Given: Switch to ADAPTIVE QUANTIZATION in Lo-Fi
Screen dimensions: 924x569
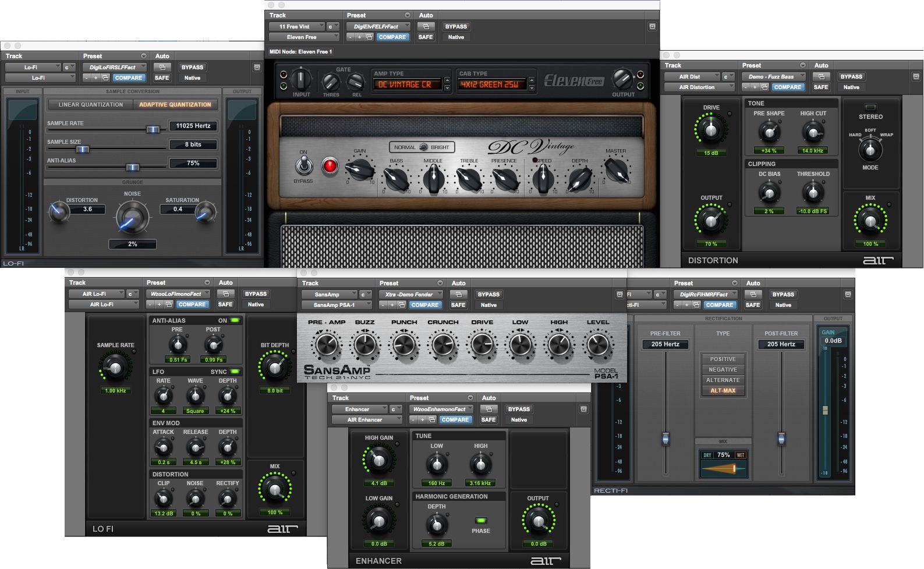Looking at the screenshot, I should click(x=175, y=105).
